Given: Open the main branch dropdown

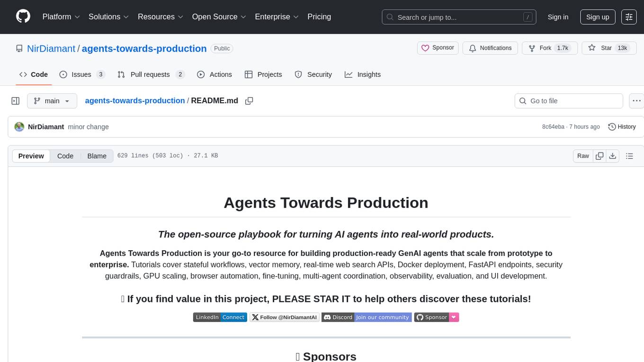Looking at the screenshot, I should [x=52, y=101].
